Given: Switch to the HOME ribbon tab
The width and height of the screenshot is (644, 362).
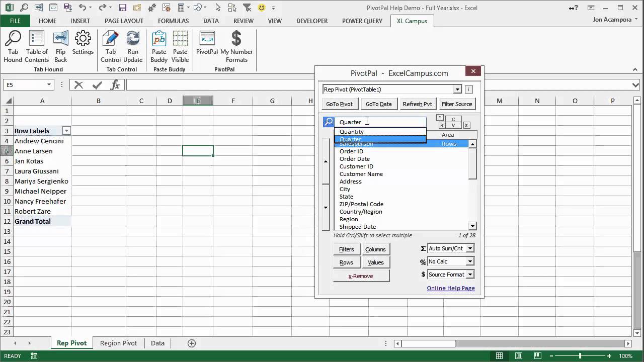Looking at the screenshot, I should (48, 21).
